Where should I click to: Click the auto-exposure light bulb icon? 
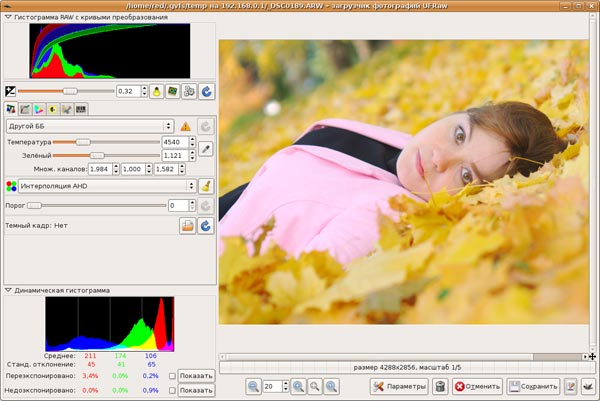[x=156, y=91]
